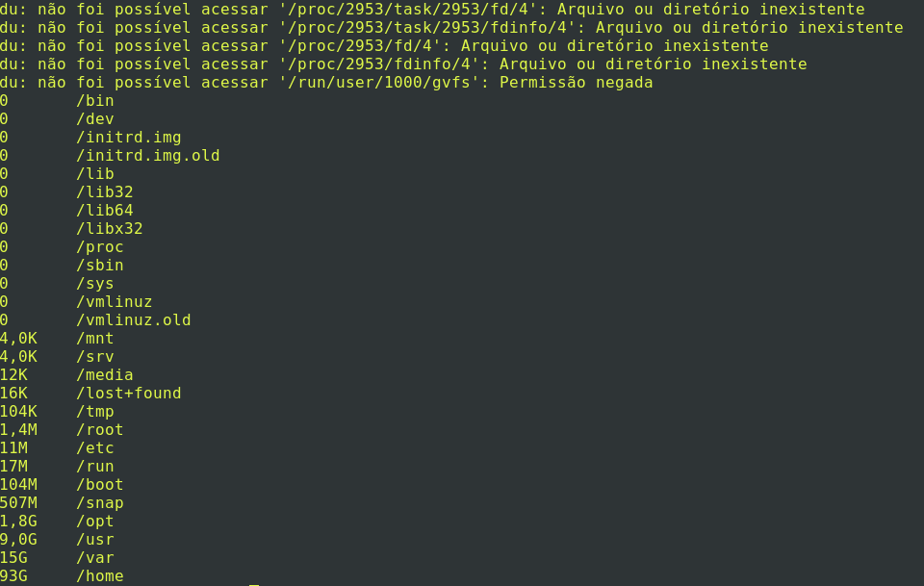Screen dimensions: 924x586
Task: Click the /vmlinuz.old file name
Action: (x=134, y=320)
